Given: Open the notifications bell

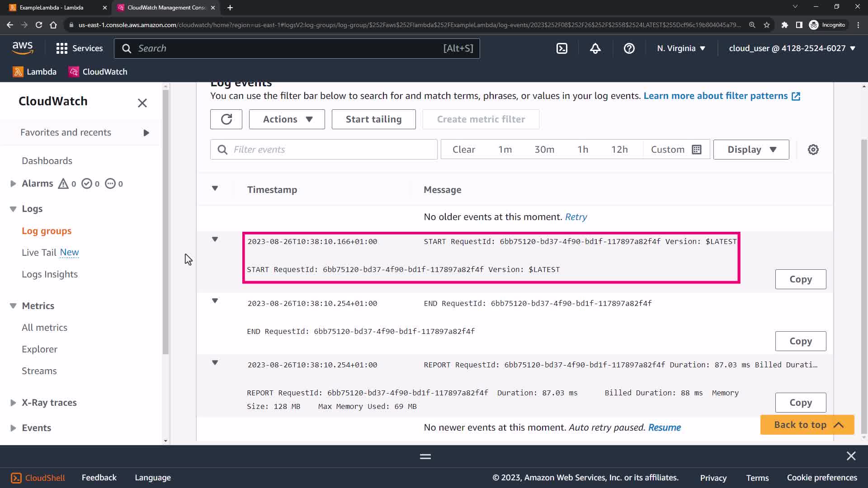Looking at the screenshot, I should point(595,48).
